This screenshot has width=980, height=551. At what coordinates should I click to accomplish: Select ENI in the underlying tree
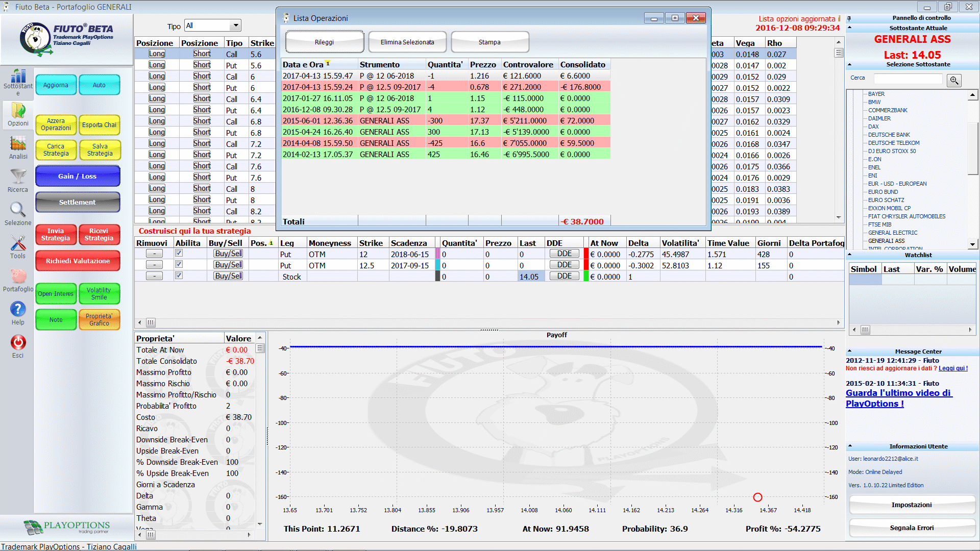click(873, 176)
